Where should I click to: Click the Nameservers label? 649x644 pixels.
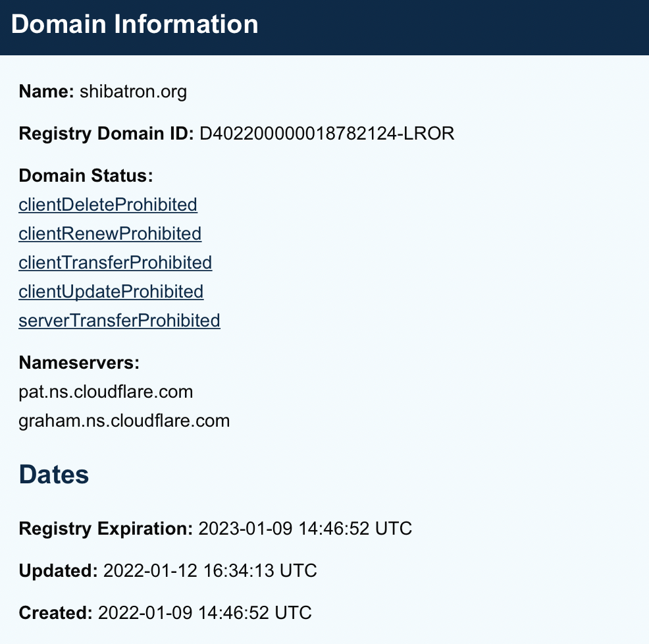(80, 363)
